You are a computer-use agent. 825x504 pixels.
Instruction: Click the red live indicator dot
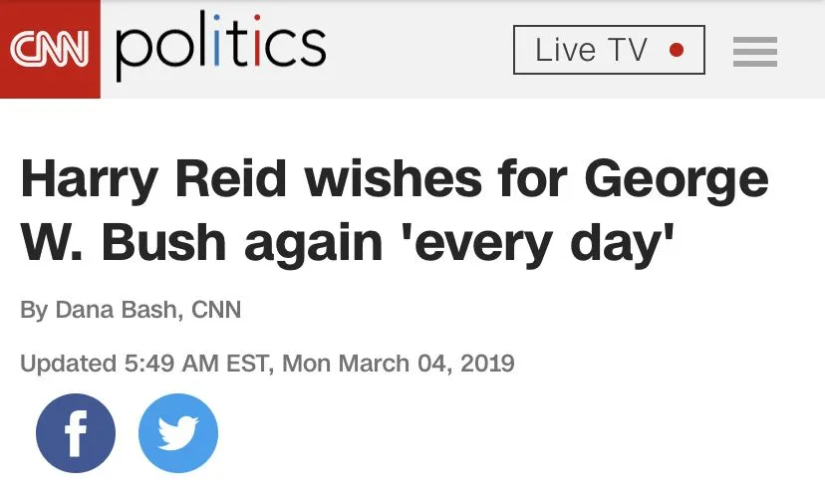[677, 50]
